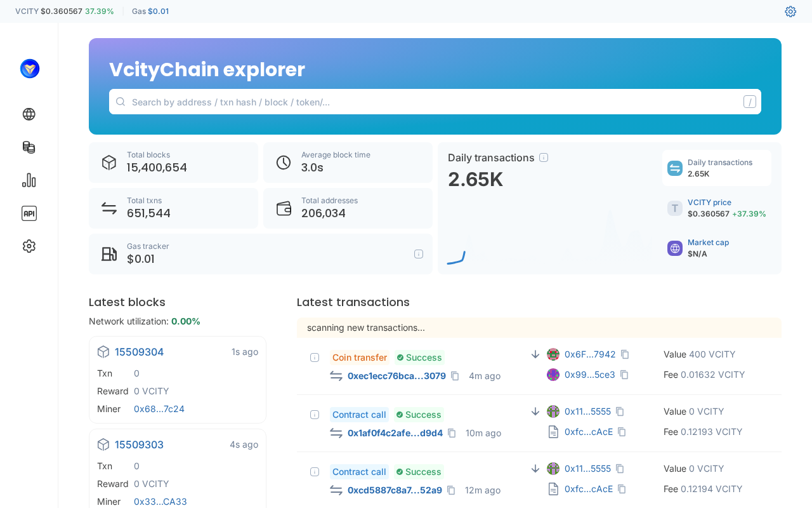Click the details icon for transaction 0xec1ecc76bca...3079

[315, 358]
